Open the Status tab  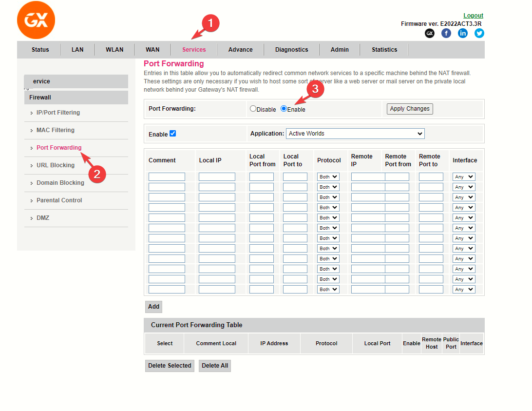(x=40, y=50)
